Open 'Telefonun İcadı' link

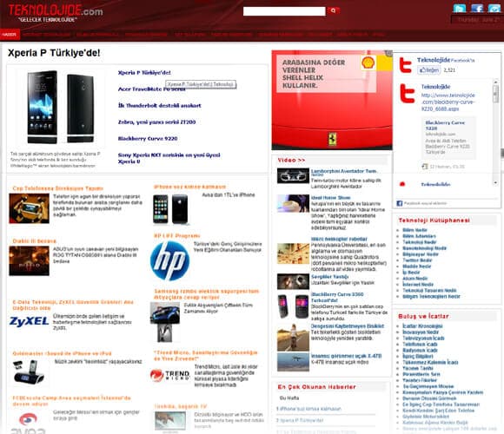point(420,344)
